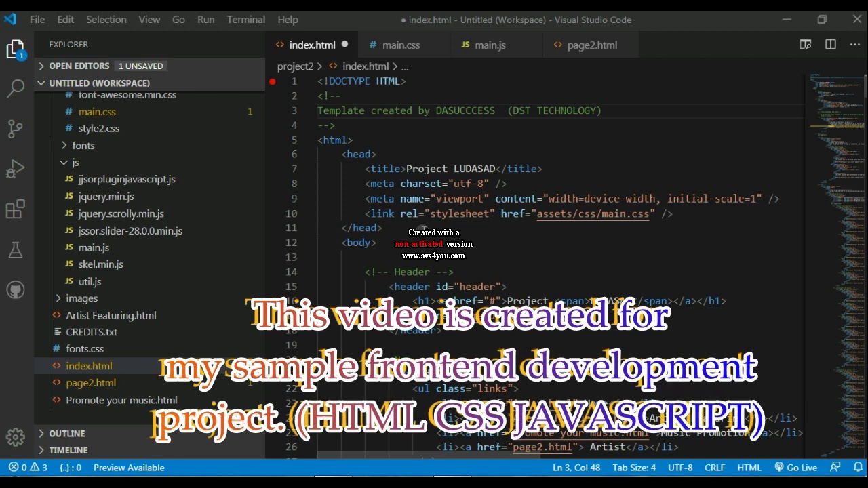
Task: Change end of line sequence CRLF
Action: (x=715, y=468)
